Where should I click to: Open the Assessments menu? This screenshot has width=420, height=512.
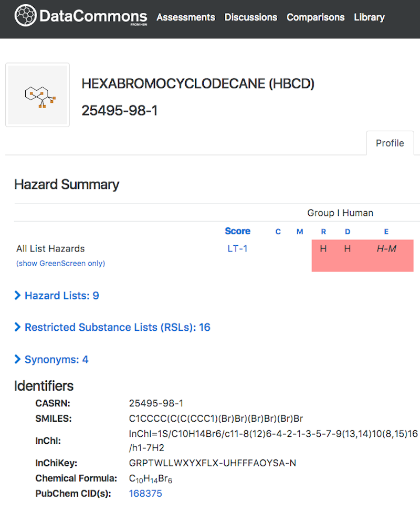pos(186,17)
